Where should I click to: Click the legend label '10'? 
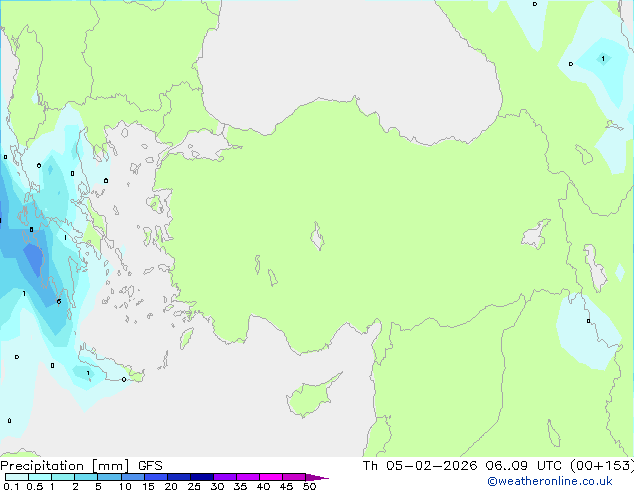[125, 486]
